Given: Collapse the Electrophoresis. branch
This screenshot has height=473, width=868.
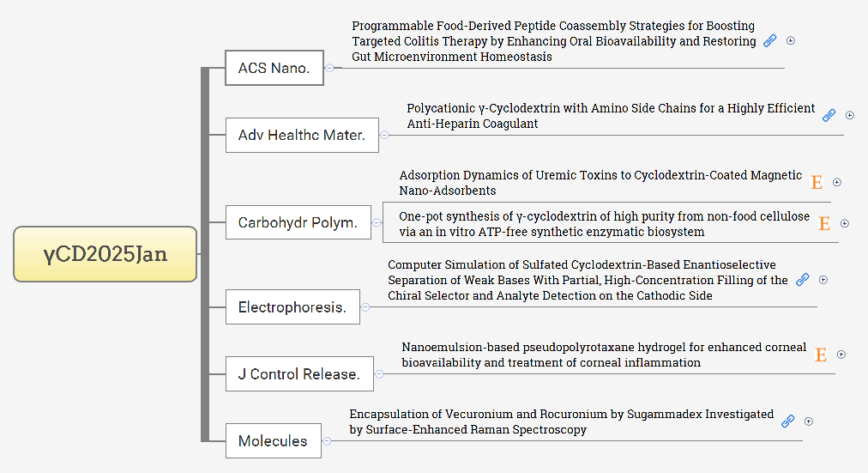Looking at the screenshot, I should coord(365,306).
